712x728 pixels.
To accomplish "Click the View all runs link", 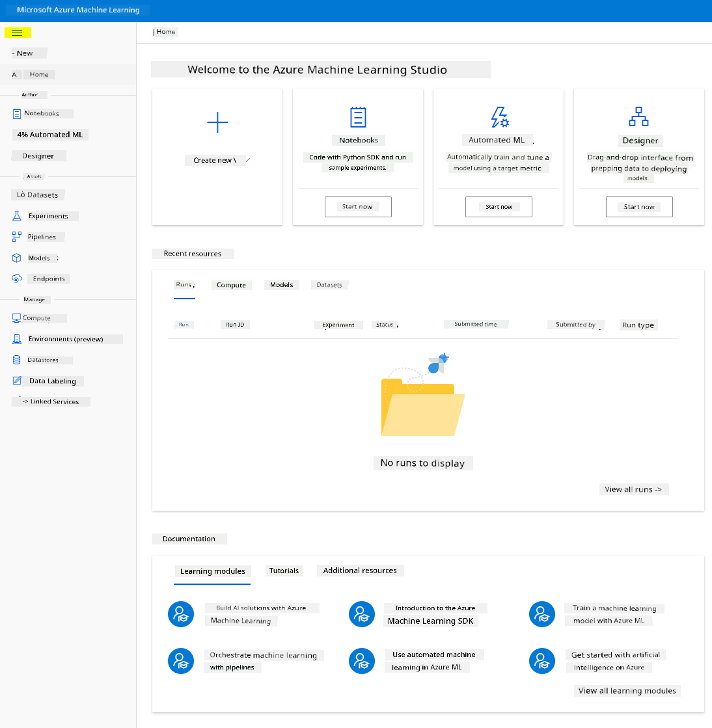I will click(x=633, y=489).
